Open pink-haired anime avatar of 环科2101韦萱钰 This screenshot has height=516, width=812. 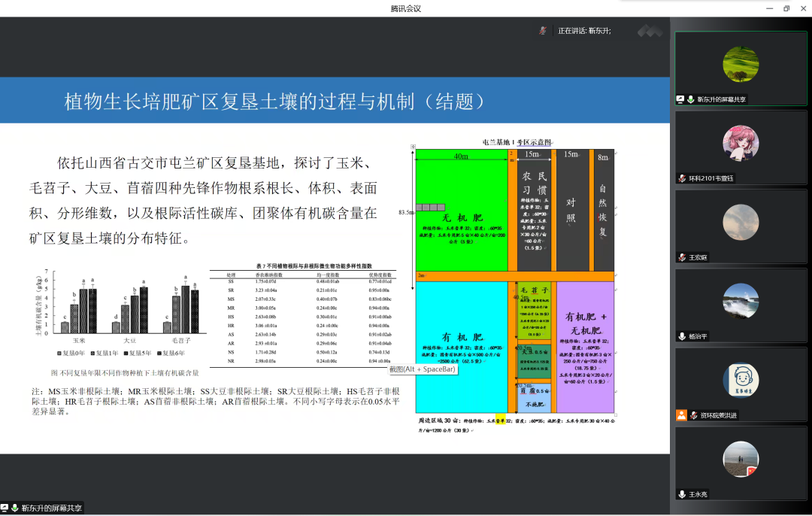(741, 143)
